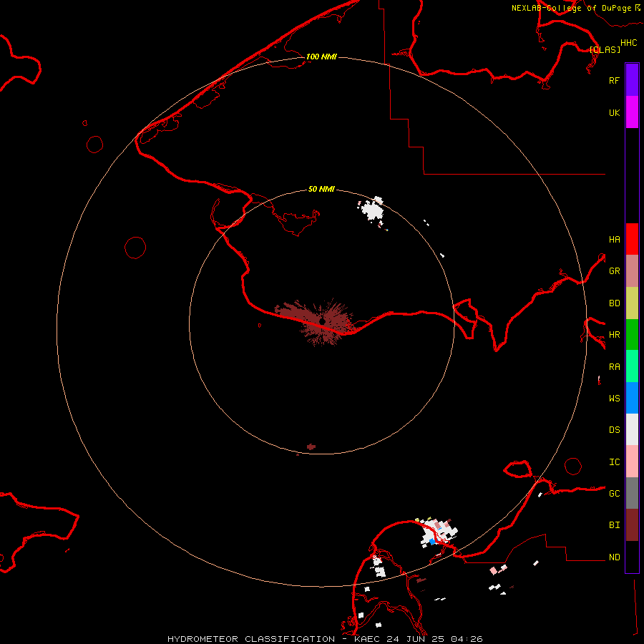Click the GC legend label
Image resolution: width=644 pixels, height=644 pixels.
click(614, 494)
